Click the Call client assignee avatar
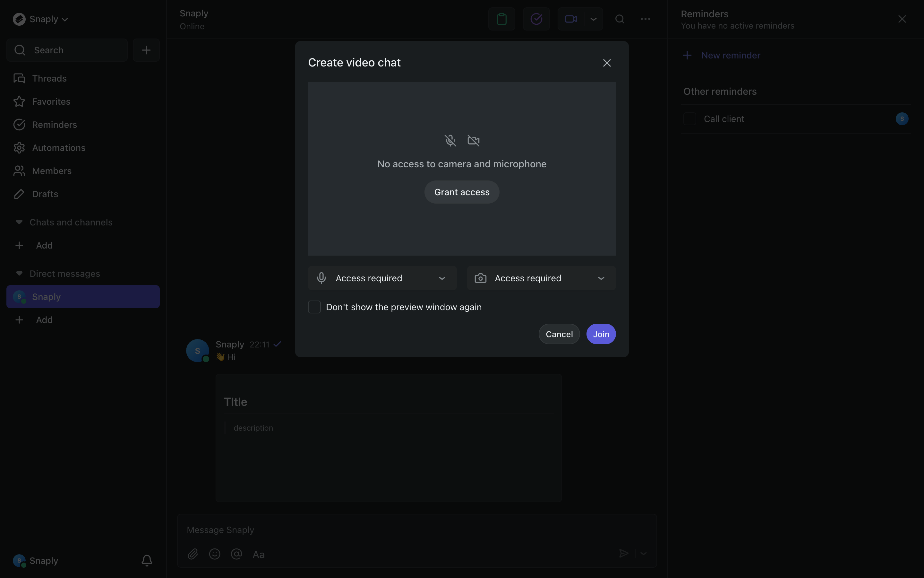This screenshot has height=578, width=924. coord(902,119)
